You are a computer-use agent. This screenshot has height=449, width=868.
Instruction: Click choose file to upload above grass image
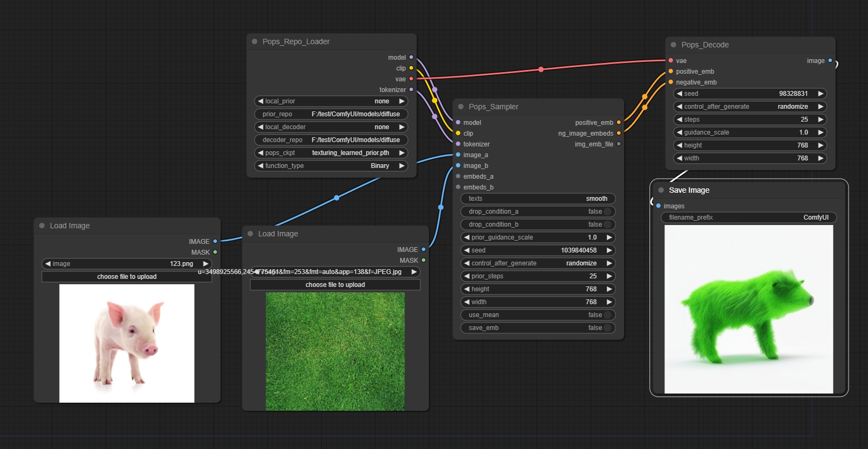click(335, 285)
